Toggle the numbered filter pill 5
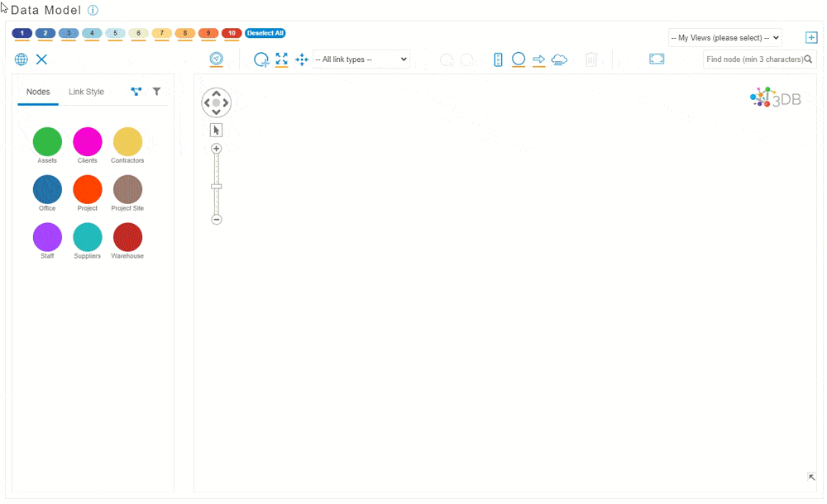The width and height of the screenshot is (827, 504). click(x=115, y=33)
